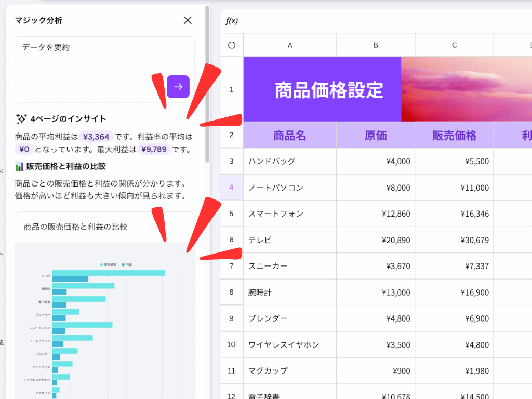The height and width of the screenshot is (399, 532).
Task: Click the sparkle icon beside 4ページのインサイト
Action: (21, 119)
